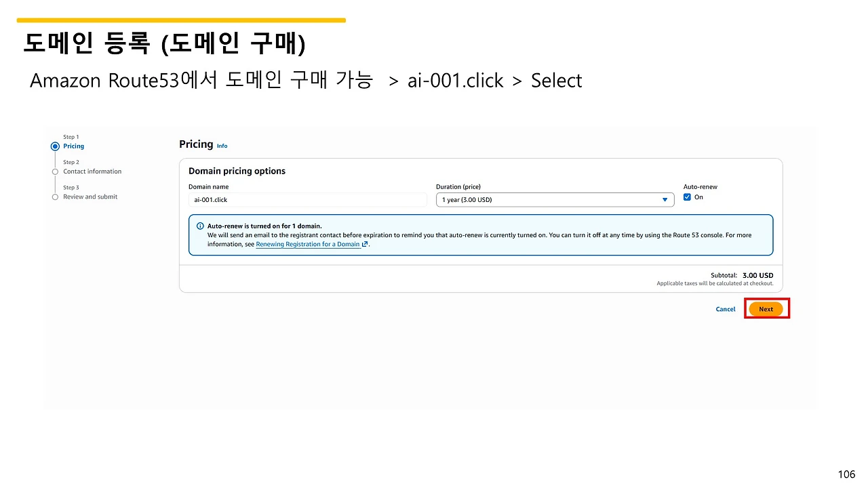This screenshot has height=488, width=868.
Task: Click the Step 2 Contact information circle
Action: 56,171
